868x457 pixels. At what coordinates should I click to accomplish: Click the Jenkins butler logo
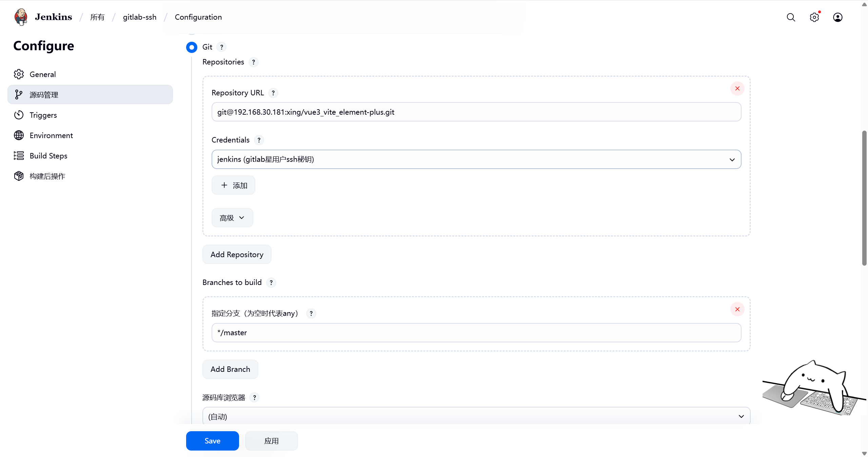(21, 17)
